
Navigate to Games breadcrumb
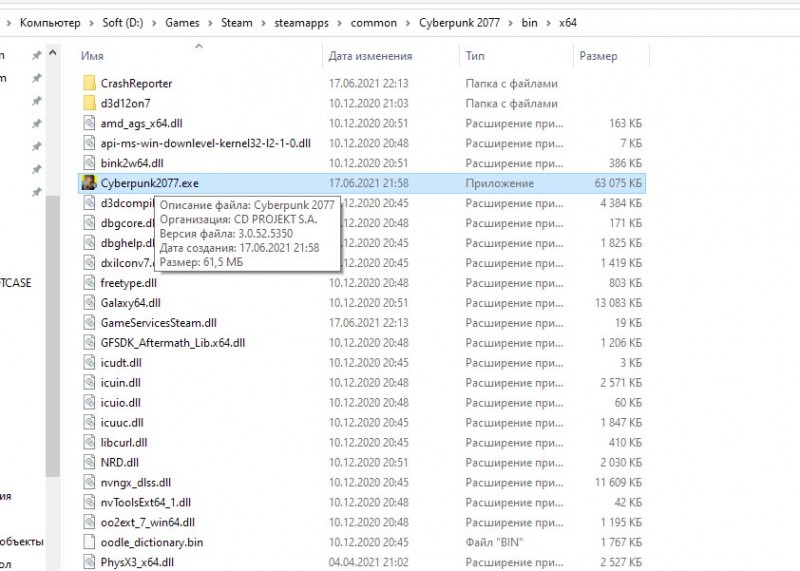(x=182, y=23)
